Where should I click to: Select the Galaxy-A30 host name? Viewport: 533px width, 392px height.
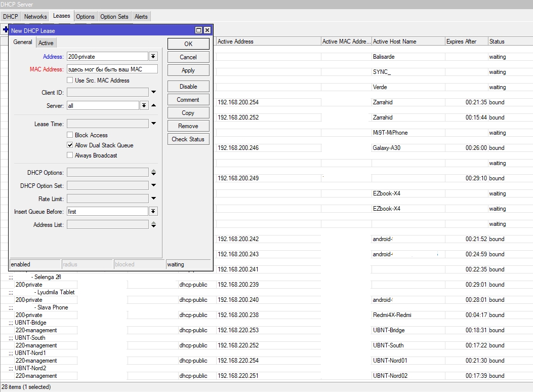(x=387, y=148)
